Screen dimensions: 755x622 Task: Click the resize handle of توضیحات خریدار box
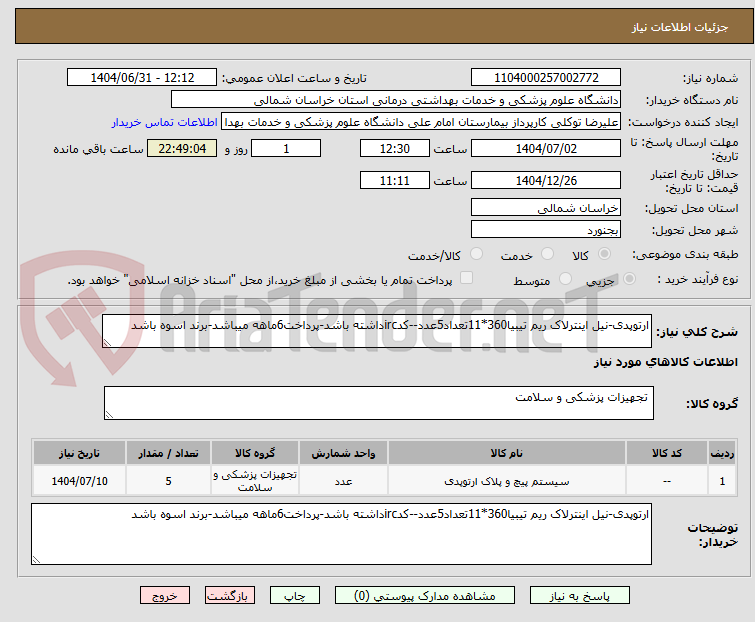[36, 559]
